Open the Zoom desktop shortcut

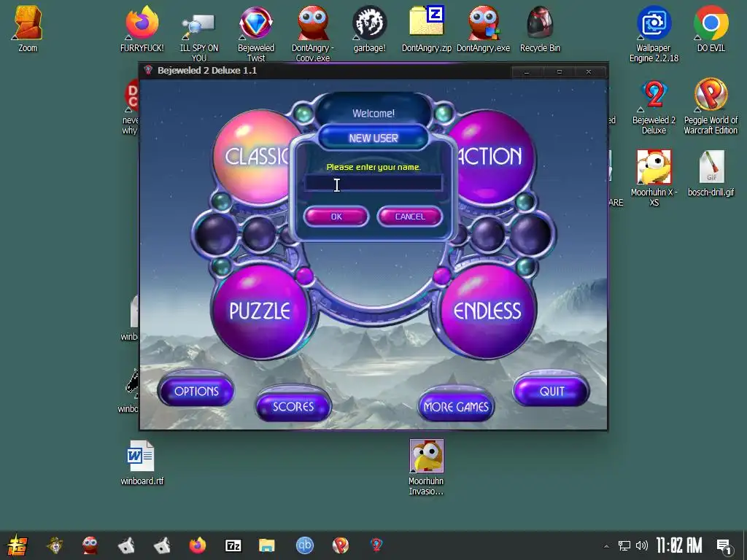(x=28, y=28)
